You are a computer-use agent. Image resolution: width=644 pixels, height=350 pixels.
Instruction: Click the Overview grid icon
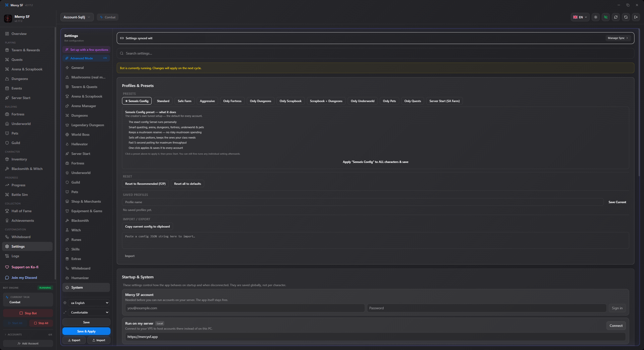[7, 34]
